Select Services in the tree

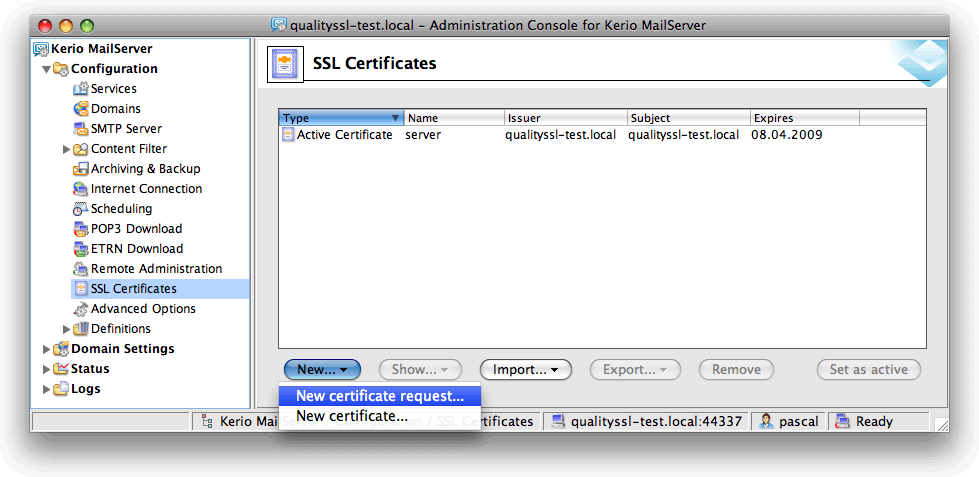point(114,89)
